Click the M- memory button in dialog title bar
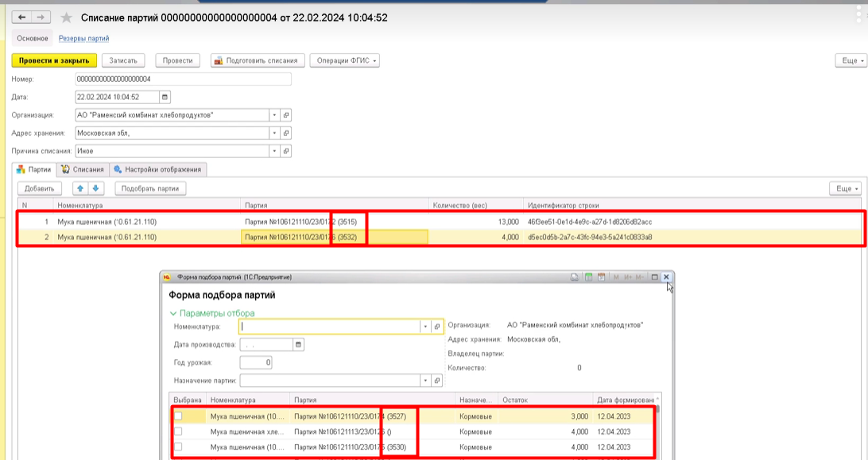Screen dimensions: 868x460 coord(639,276)
